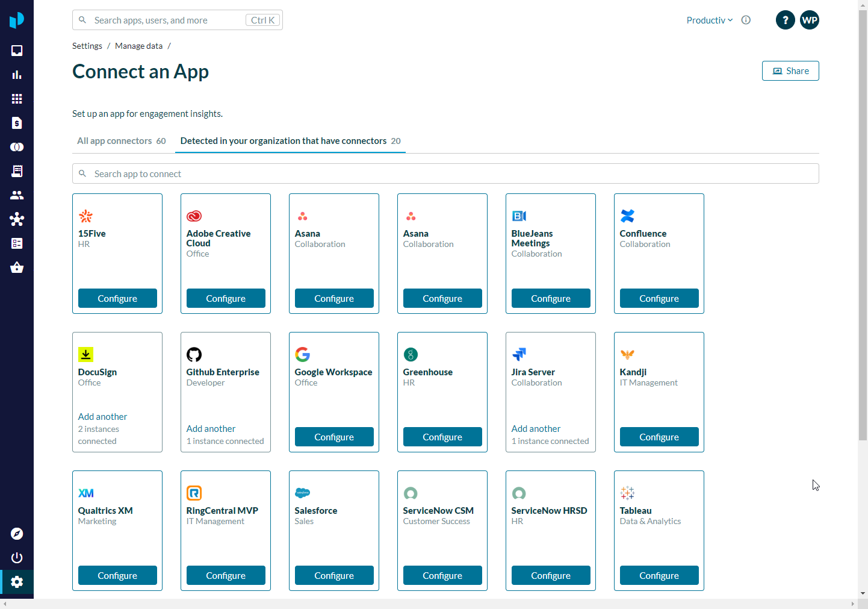The width and height of the screenshot is (868, 609).
Task: Click the RingCentral MVP logo
Action: [194, 493]
